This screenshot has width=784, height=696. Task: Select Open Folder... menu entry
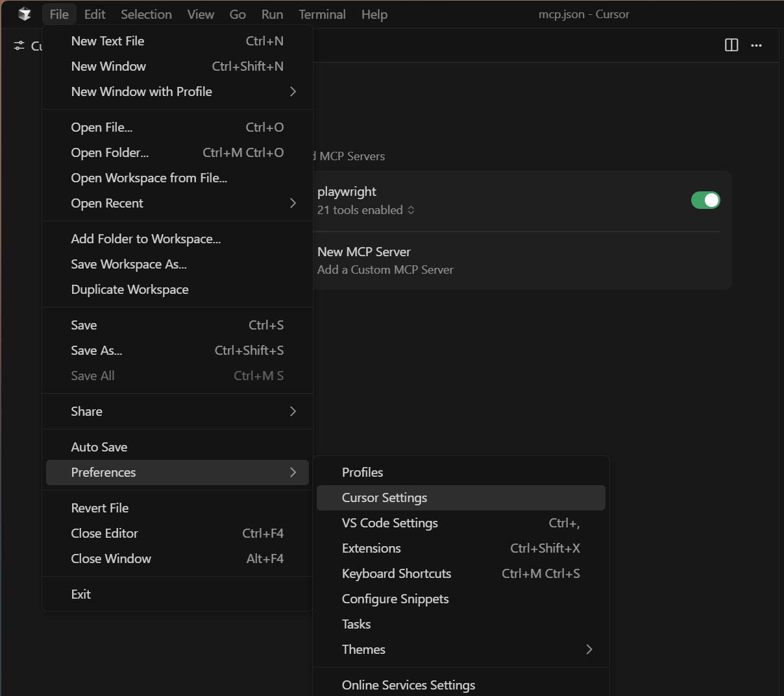pos(177,152)
